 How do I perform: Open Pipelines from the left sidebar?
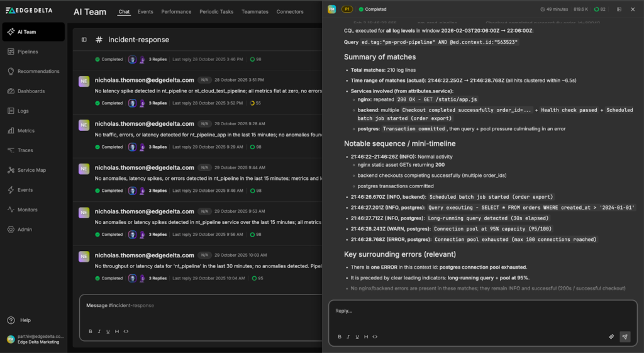pos(27,52)
